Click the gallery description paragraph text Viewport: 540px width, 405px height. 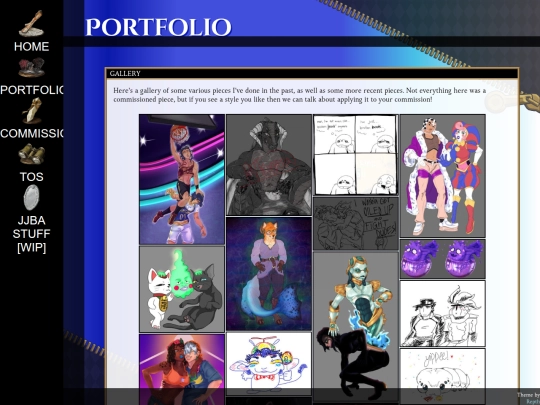pyautogui.click(x=299, y=95)
